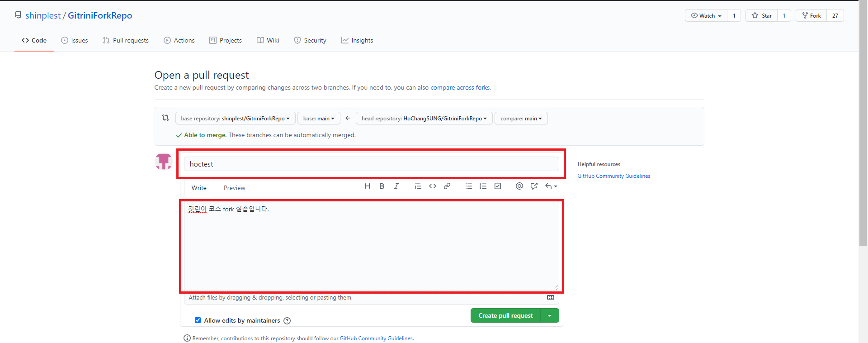
Task: Open the Actions tab
Action: (x=179, y=40)
